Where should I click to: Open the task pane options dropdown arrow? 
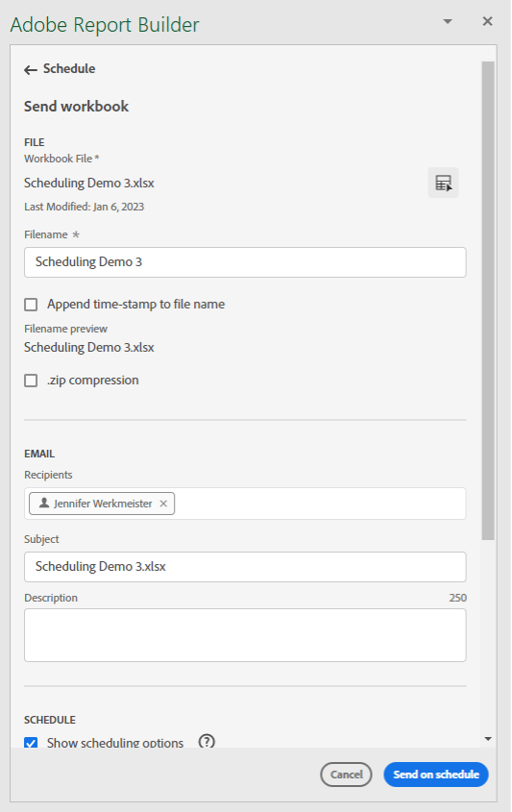448,22
